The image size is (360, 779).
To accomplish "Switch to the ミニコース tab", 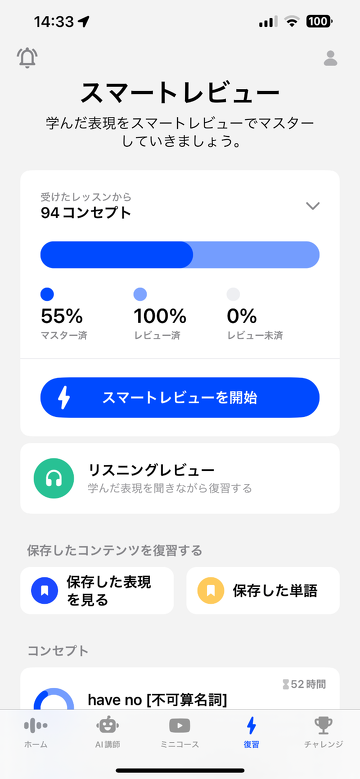I will [179, 732].
